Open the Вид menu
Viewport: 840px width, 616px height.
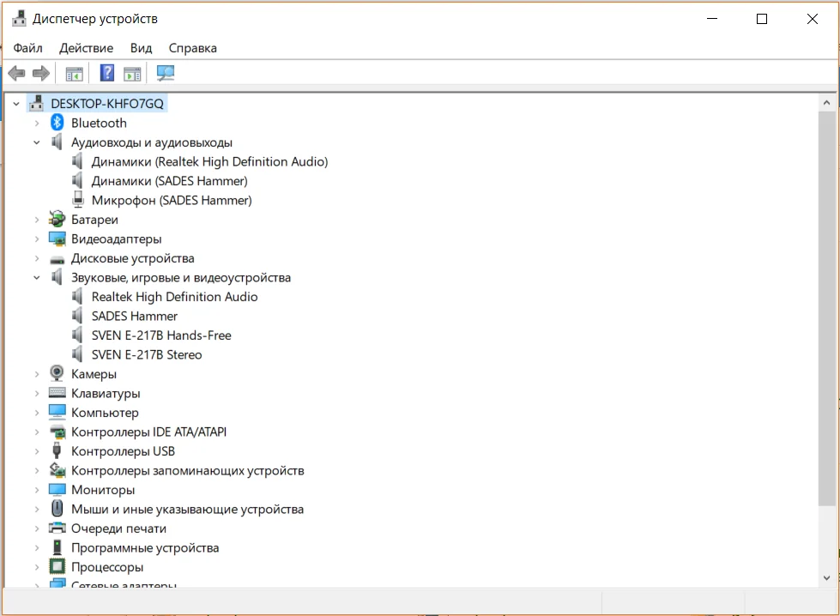(x=141, y=48)
